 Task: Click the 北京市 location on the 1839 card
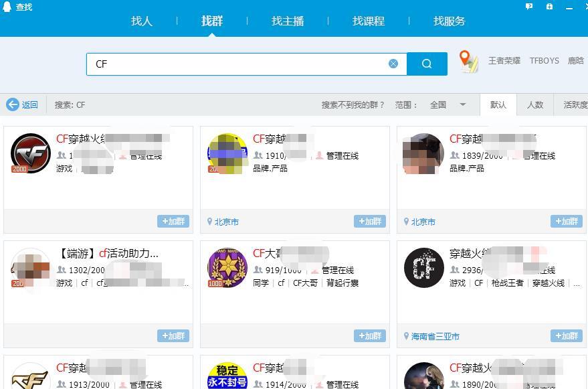(423, 222)
